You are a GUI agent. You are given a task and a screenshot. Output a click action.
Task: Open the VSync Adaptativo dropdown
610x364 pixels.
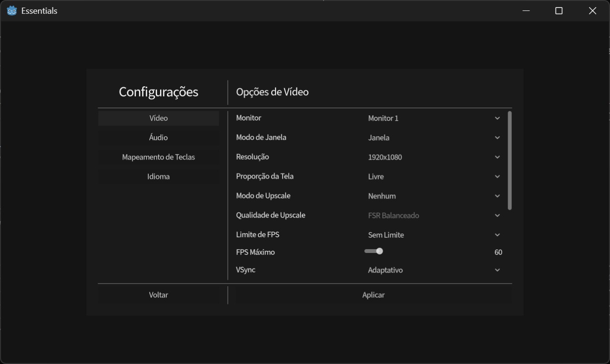[x=434, y=270]
